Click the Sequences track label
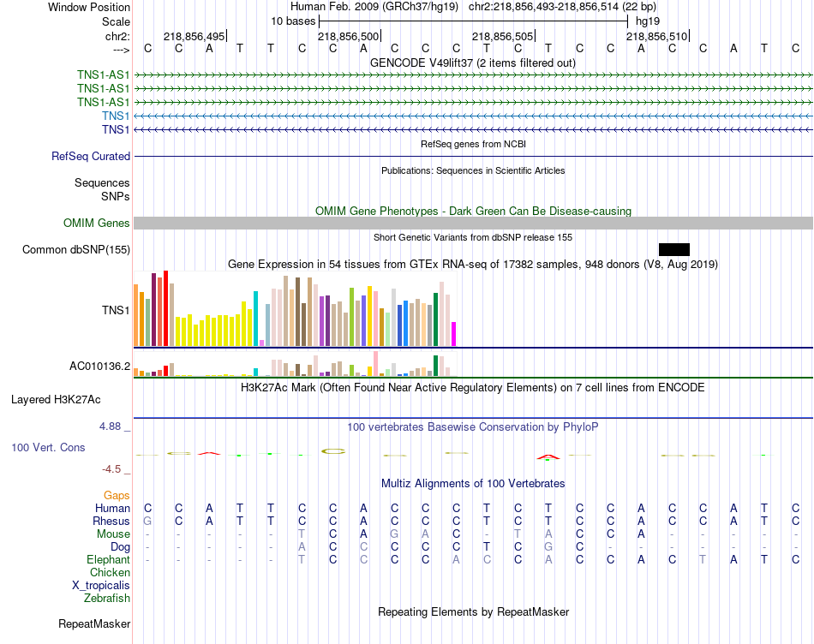The image size is (814, 644). point(102,182)
